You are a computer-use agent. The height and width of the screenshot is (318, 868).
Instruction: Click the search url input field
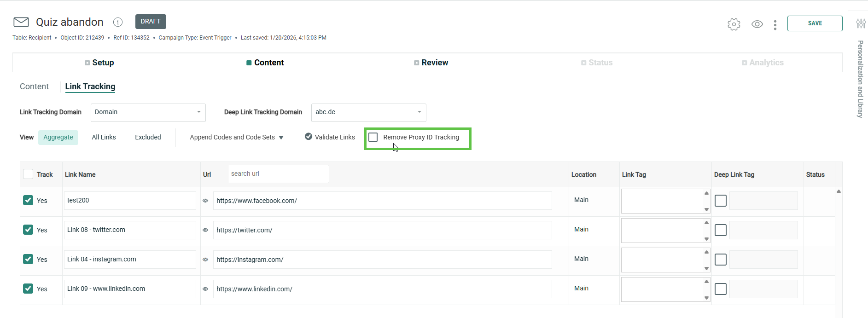[x=278, y=174]
